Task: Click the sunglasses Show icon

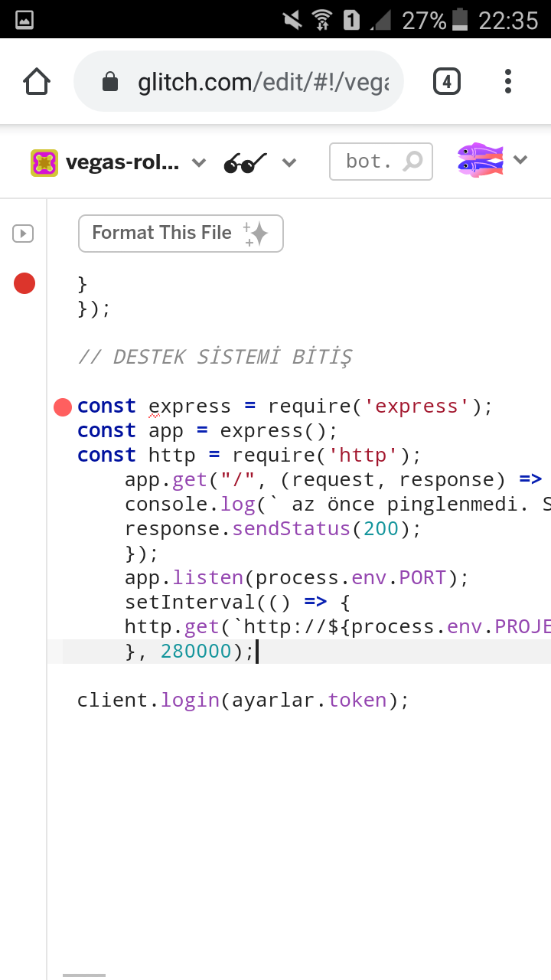Action: tap(245, 162)
